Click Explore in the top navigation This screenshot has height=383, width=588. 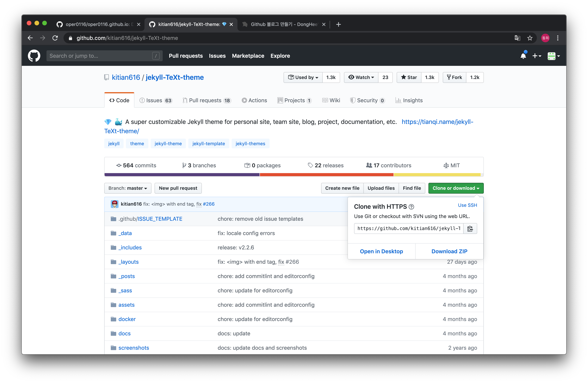[280, 56]
